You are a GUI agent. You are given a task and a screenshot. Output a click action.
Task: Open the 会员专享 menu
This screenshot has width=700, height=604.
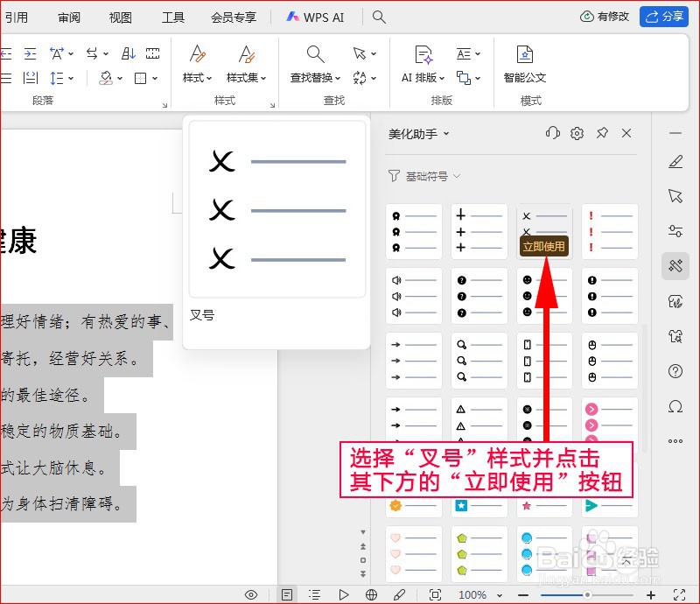pyautogui.click(x=233, y=17)
